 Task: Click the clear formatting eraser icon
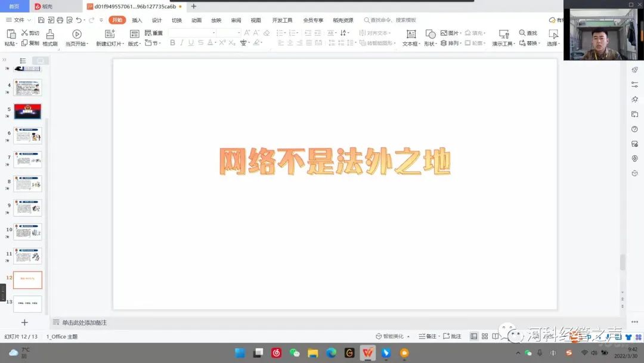coord(267,33)
